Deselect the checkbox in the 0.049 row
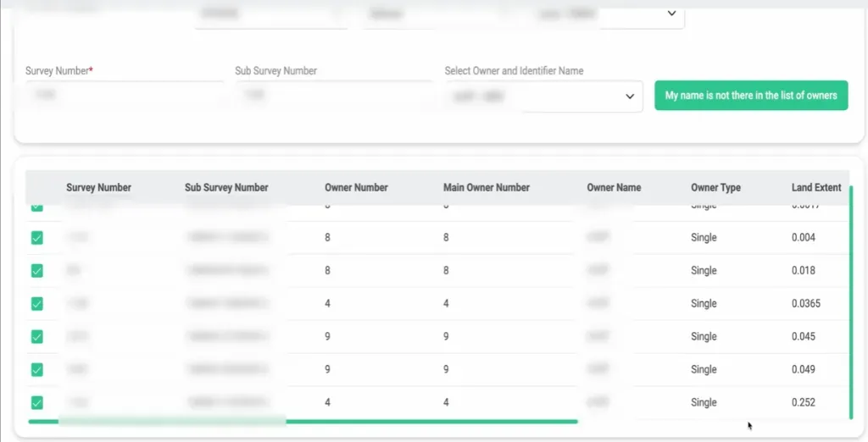Viewport: 868px width, 442px height. point(37,369)
